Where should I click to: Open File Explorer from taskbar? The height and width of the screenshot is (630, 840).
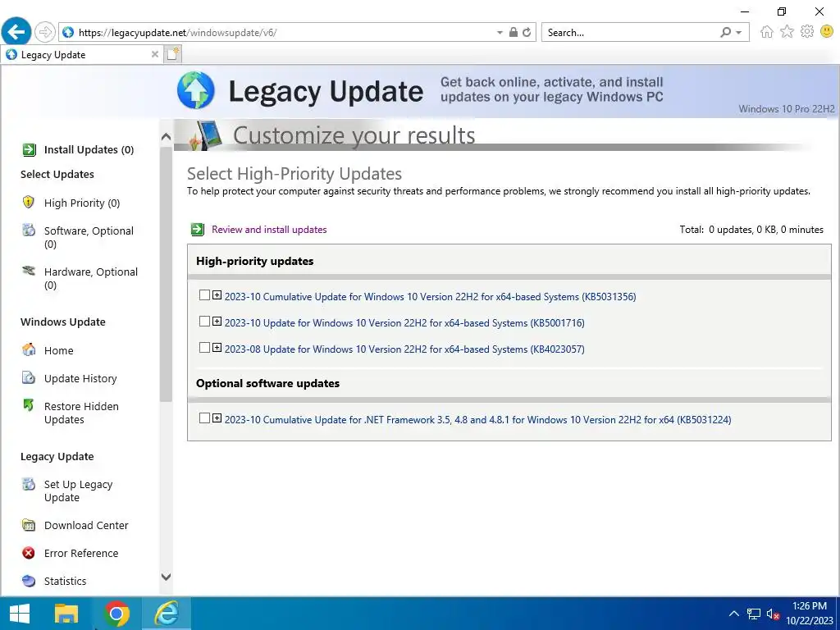pyautogui.click(x=66, y=614)
